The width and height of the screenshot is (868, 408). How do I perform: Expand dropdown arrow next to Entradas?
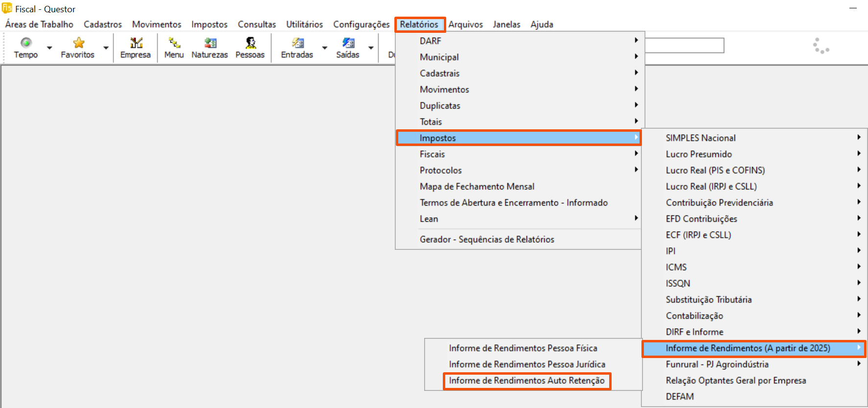click(x=324, y=48)
